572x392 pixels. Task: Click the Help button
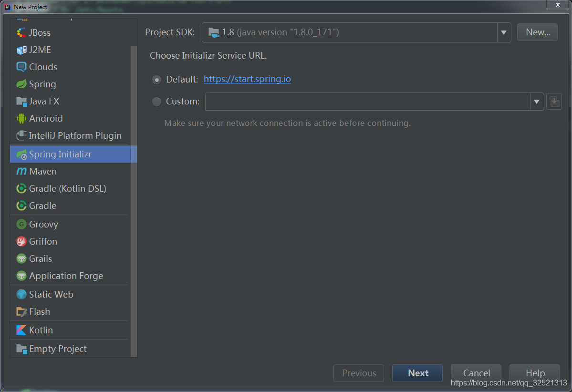click(x=535, y=373)
